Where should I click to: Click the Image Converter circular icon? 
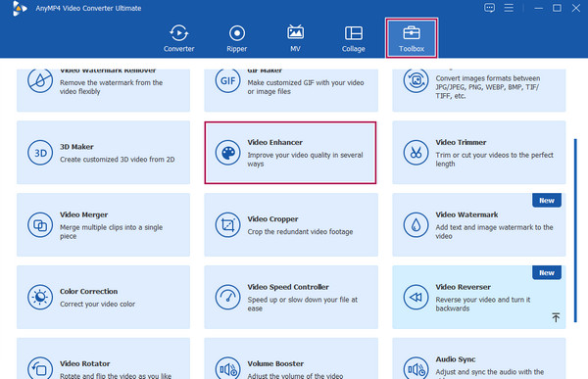tap(416, 80)
